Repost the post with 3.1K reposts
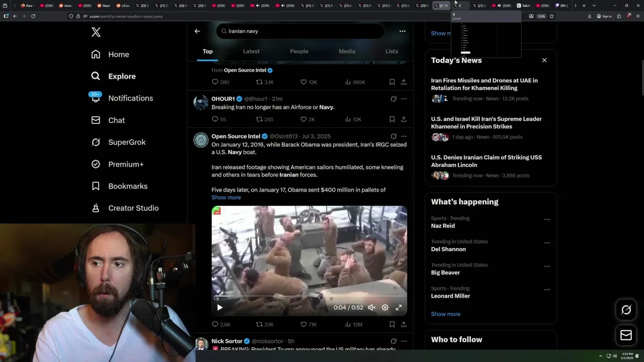 coord(265,82)
